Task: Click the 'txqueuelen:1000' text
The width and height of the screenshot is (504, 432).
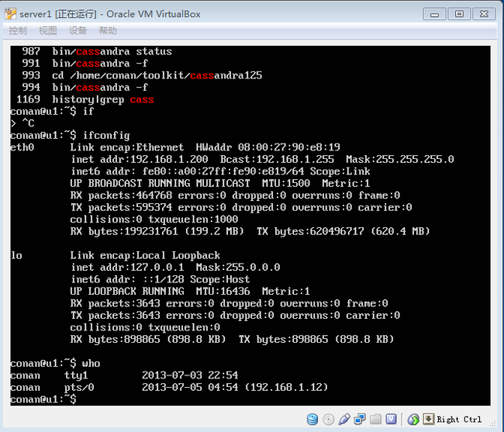Action: click(193, 219)
